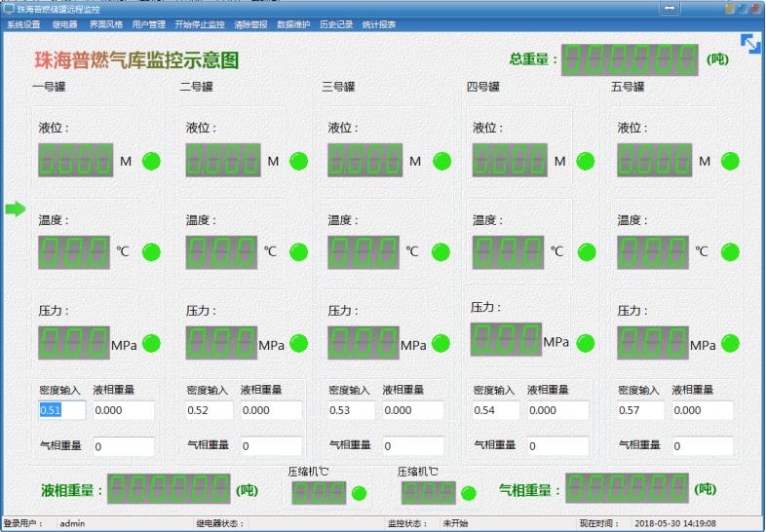Click the 一号罐 气相重量 field
Viewport: 766px width, 532px height.
(124, 446)
